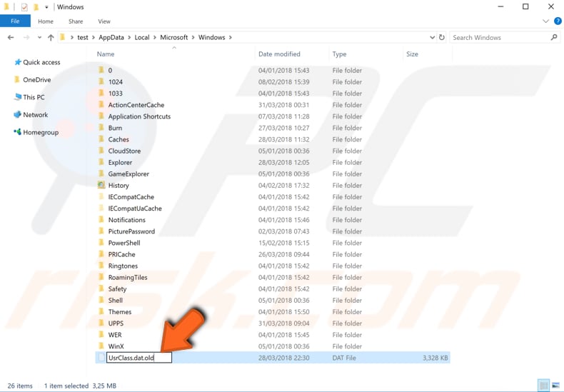Expand the chevron after 'Windows' breadcrumb
The height and width of the screenshot is (392, 564).
click(230, 37)
